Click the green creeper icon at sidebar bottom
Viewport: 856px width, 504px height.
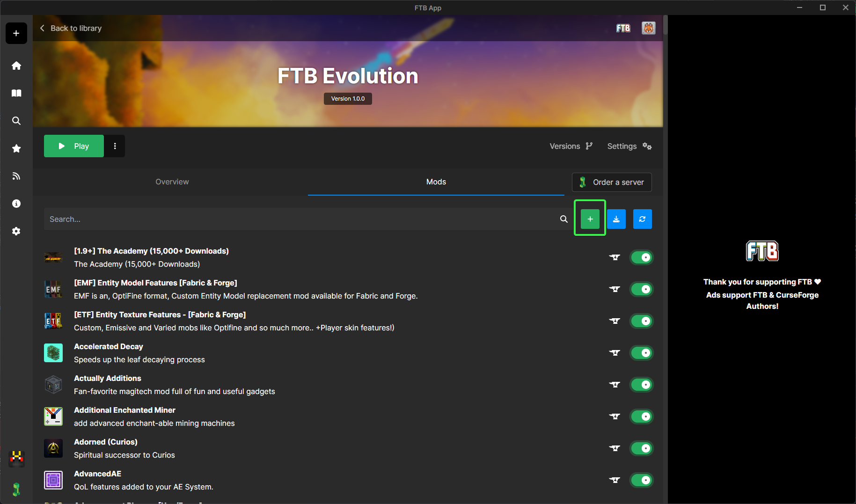click(x=16, y=489)
